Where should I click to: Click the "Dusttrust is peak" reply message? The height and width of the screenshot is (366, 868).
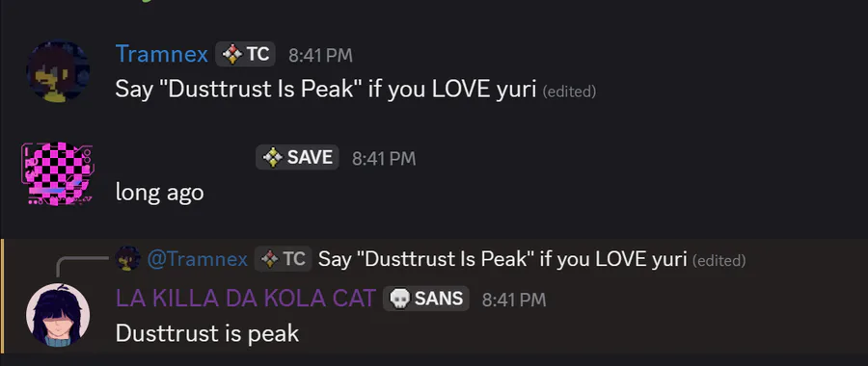207,333
